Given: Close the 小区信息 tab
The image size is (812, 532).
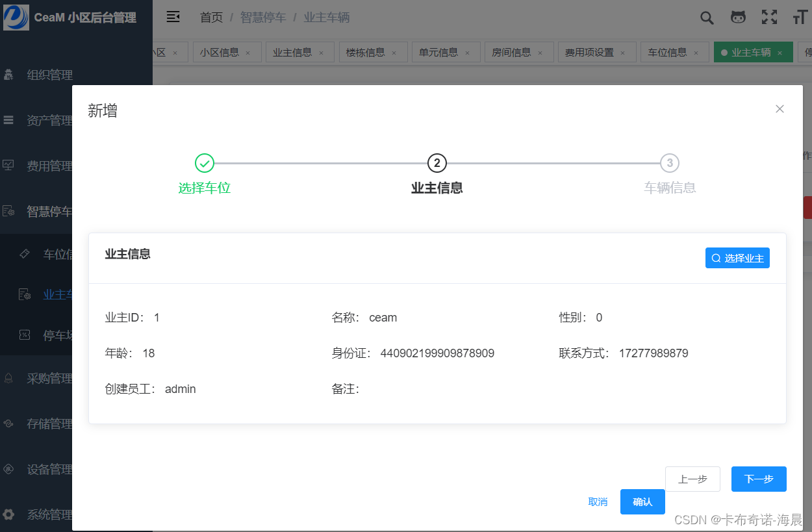Looking at the screenshot, I should (x=247, y=53).
